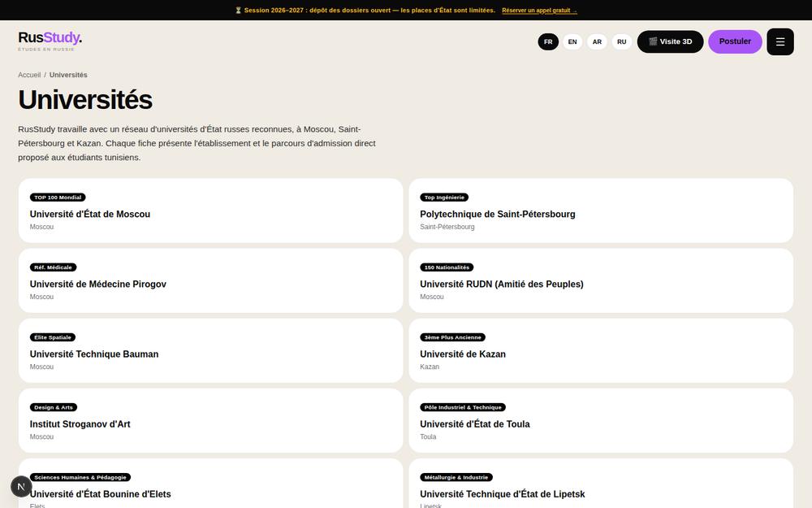Viewport: 812px width, 508px height.
Task: Click the Sciences Humaines & Pédagogie badge
Action: pyautogui.click(x=80, y=477)
